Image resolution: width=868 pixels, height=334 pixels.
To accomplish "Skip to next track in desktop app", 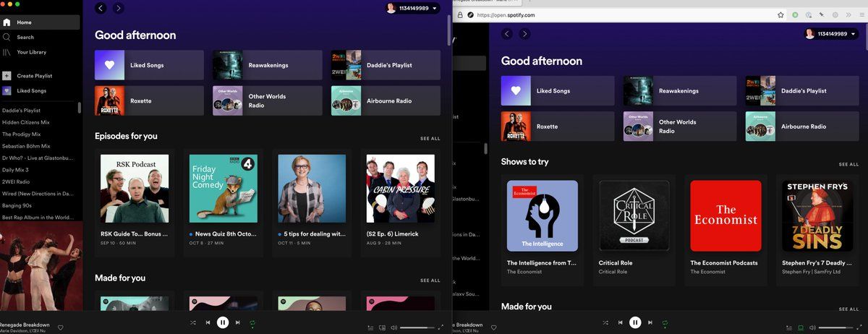I will 237,322.
